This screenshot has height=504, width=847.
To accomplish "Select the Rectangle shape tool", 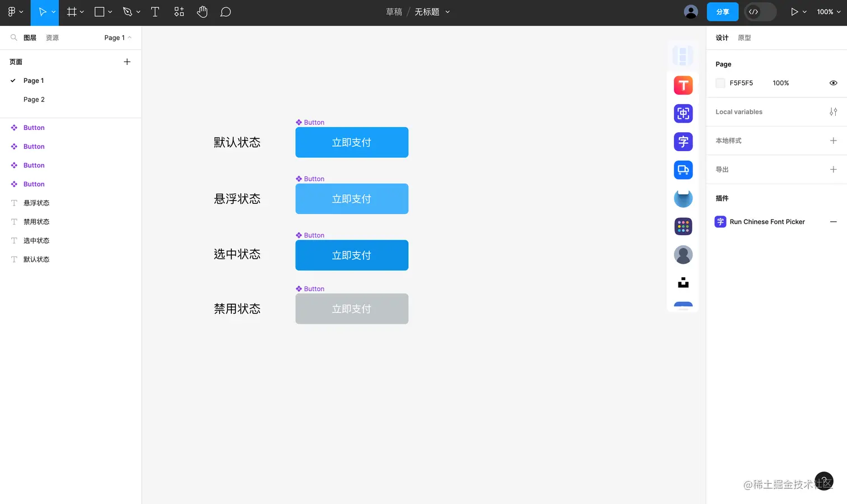I will click(x=100, y=12).
